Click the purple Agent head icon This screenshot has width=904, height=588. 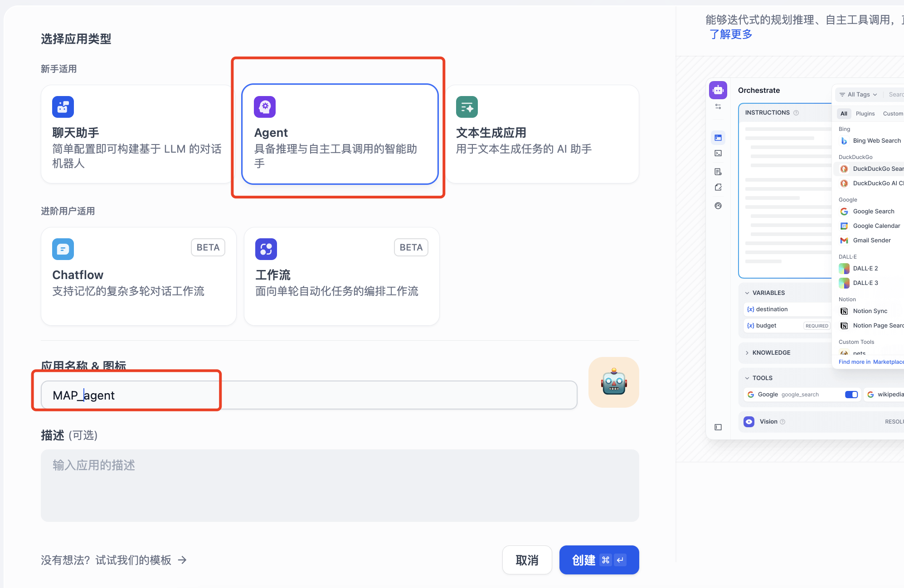click(265, 107)
